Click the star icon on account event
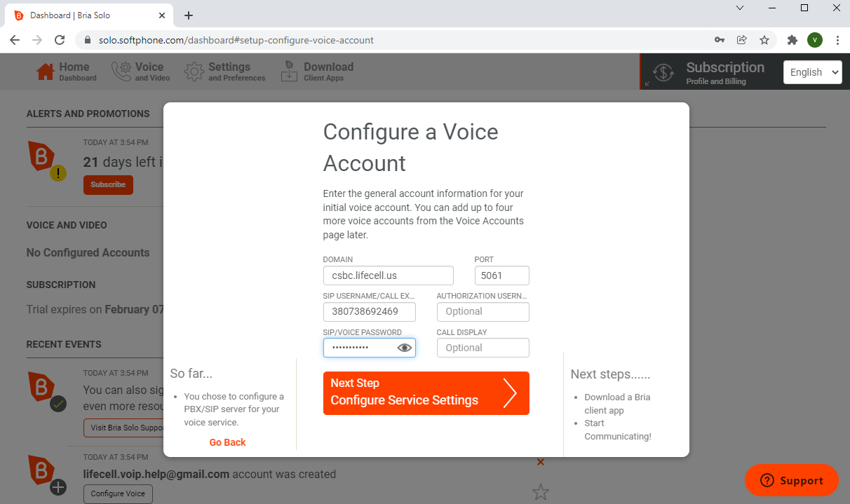This screenshot has height=504, width=850. 540,492
